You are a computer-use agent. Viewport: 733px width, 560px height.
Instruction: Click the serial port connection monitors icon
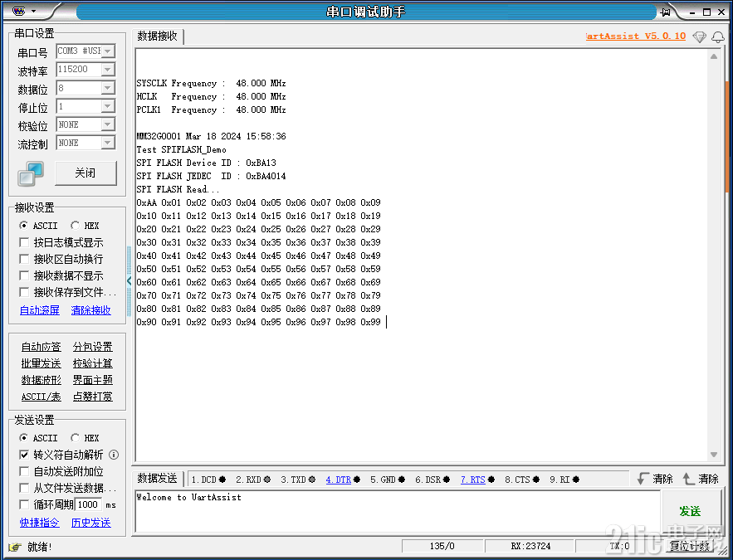tap(31, 173)
